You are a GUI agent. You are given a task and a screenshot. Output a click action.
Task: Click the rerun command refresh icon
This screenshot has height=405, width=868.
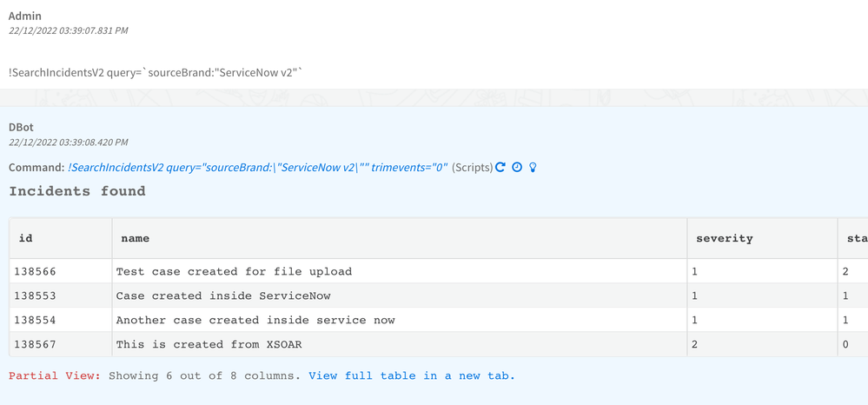(x=500, y=167)
